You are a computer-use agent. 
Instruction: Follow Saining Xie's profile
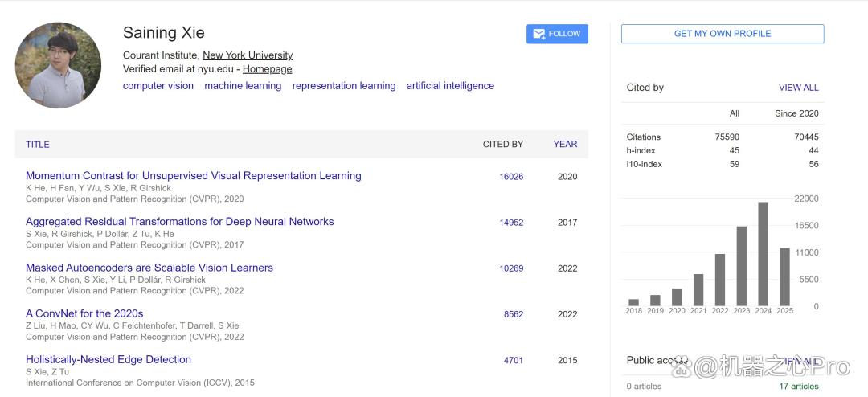click(x=557, y=34)
